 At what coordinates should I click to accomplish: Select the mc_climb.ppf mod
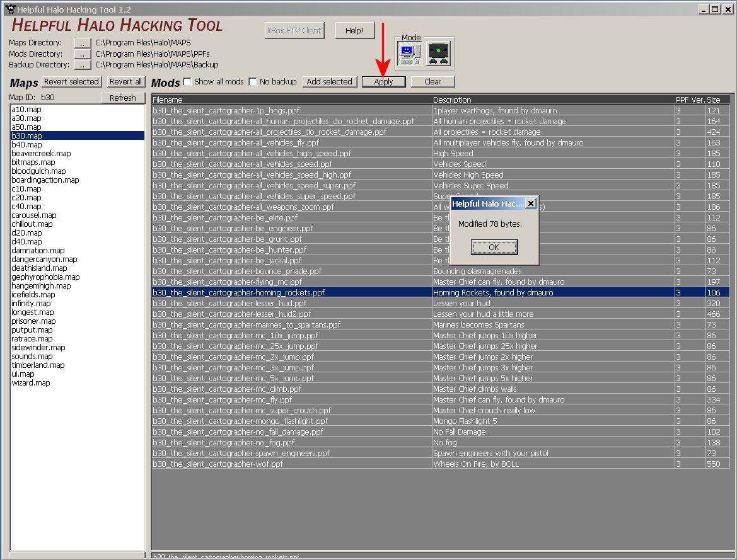[441, 389]
